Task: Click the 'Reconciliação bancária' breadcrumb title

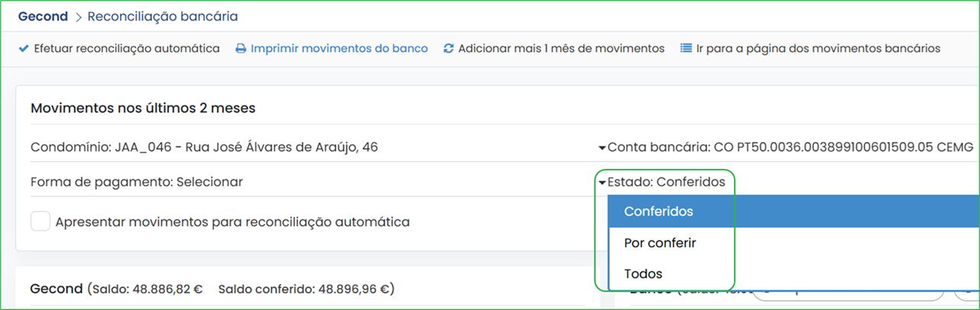Action: [163, 16]
